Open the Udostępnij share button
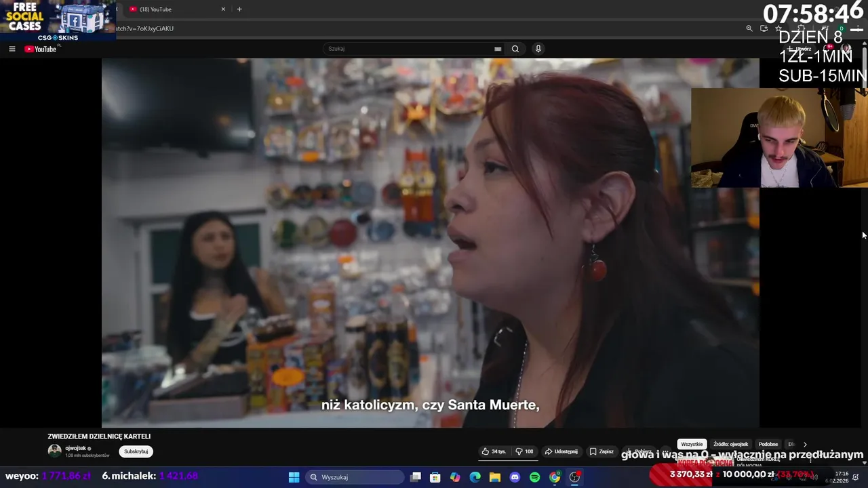 [561, 451]
